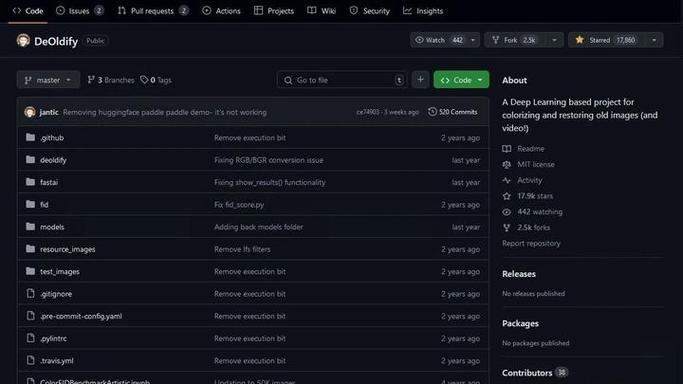View the 17.9k stars link

tap(528, 196)
